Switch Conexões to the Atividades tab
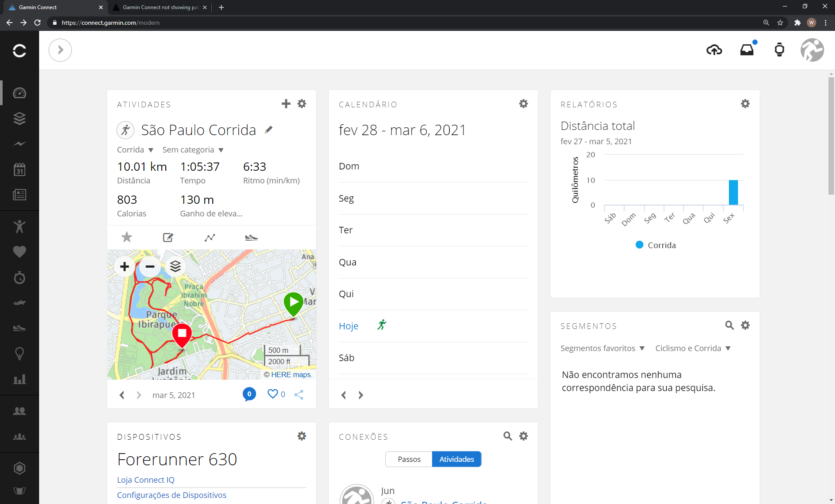 (457, 459)
